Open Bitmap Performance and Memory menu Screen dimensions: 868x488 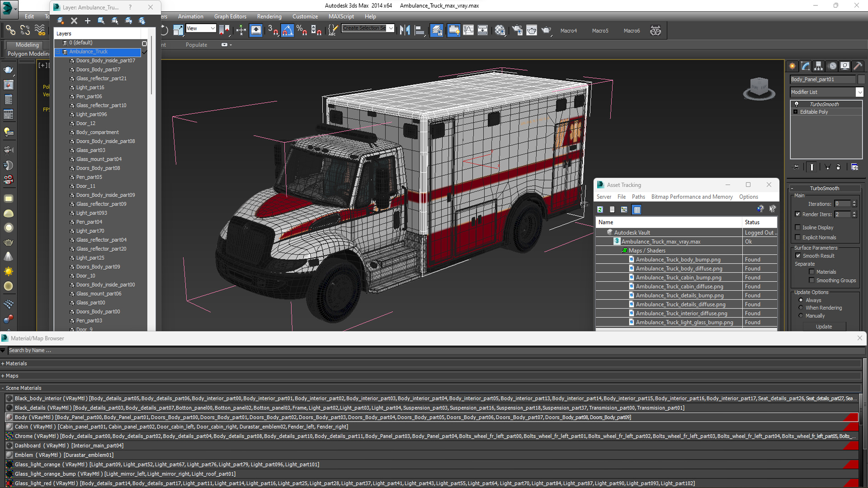tap(692, 197)
